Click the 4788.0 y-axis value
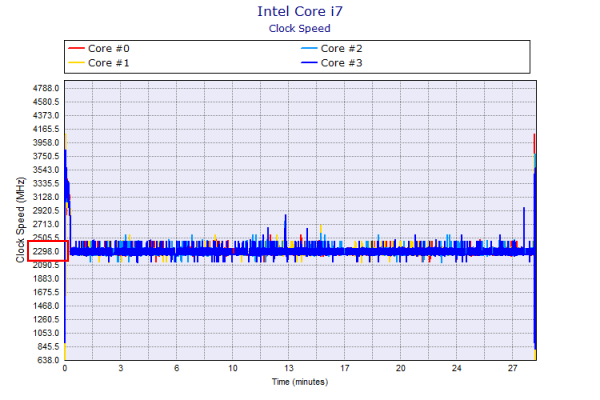600x400 pixels. click(x=46, y=88)
